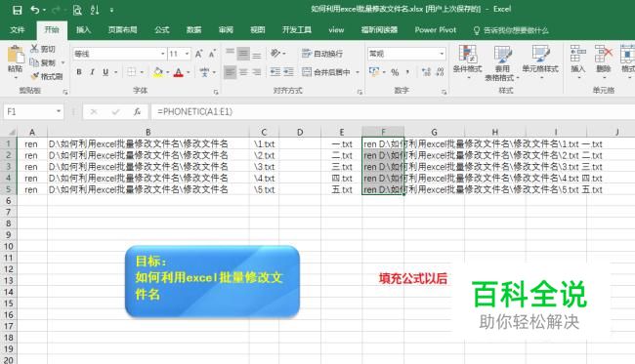Click the Name Box showing F1
This screenshot has width=635, height=364.
click(28, 111)
